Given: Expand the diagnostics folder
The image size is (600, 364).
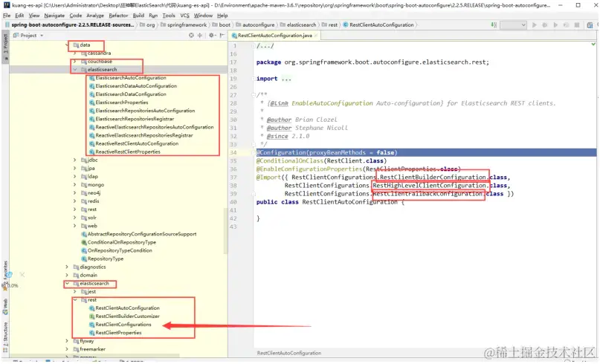Looking at the screenshot, I should pos(67,267).
